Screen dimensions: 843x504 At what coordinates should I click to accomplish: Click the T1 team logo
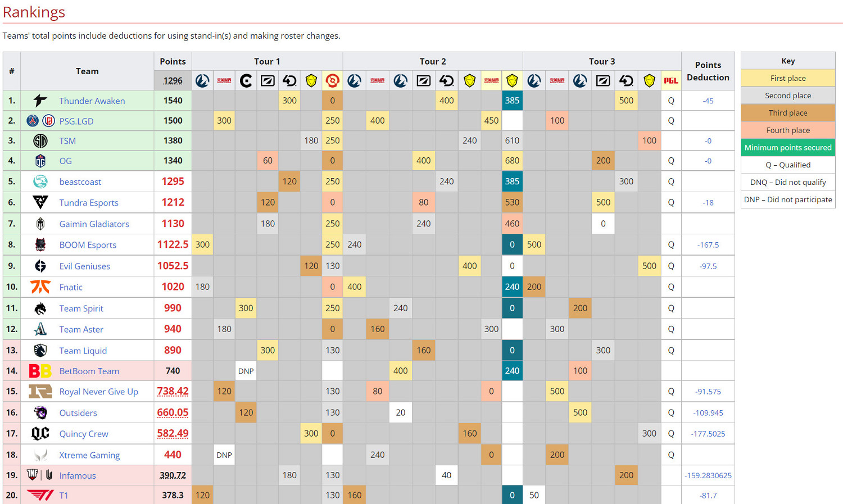point(39,495)
